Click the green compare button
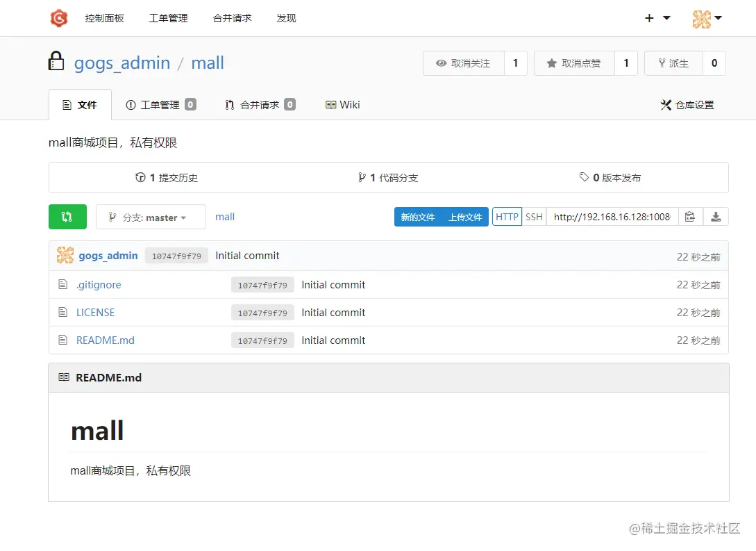This screenshot has height=551, width=756. (67, 217)
